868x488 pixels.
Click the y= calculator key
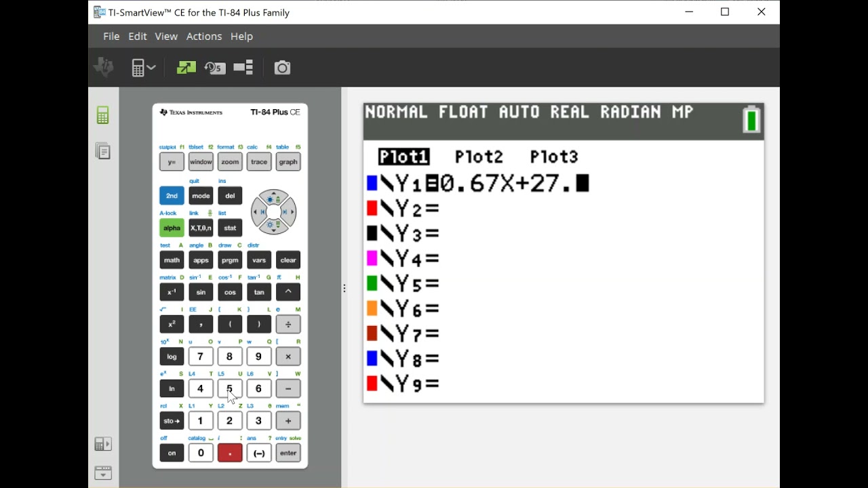(x=172, y=162)
